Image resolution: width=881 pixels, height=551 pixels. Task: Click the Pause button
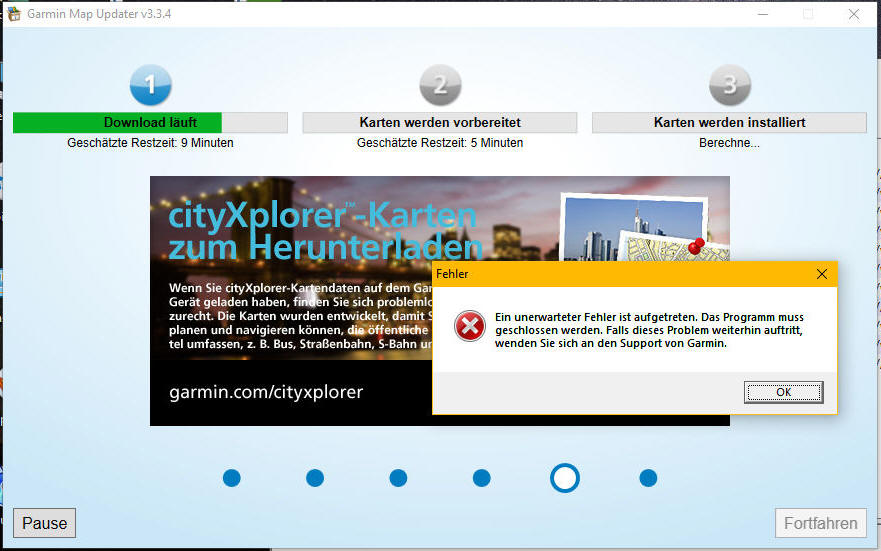(x=44, y=523)
